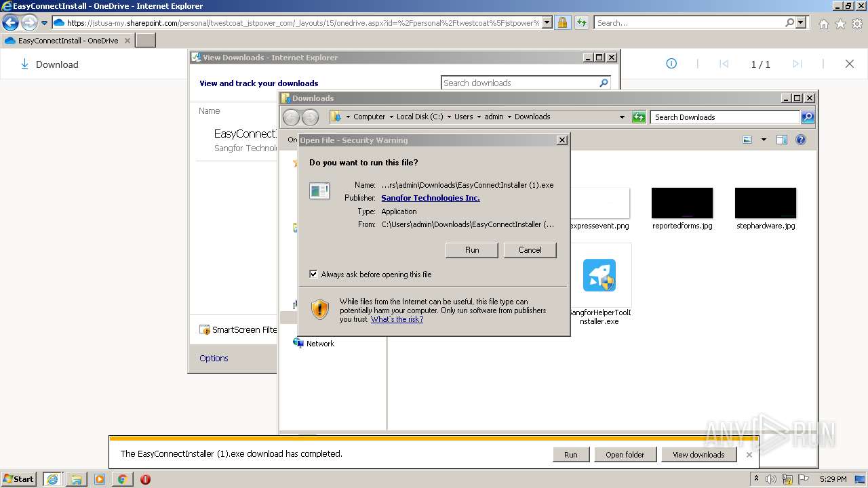Click Run in the Security Warning dialog
This screenshot has height=488, width=868.
point(472,250)
